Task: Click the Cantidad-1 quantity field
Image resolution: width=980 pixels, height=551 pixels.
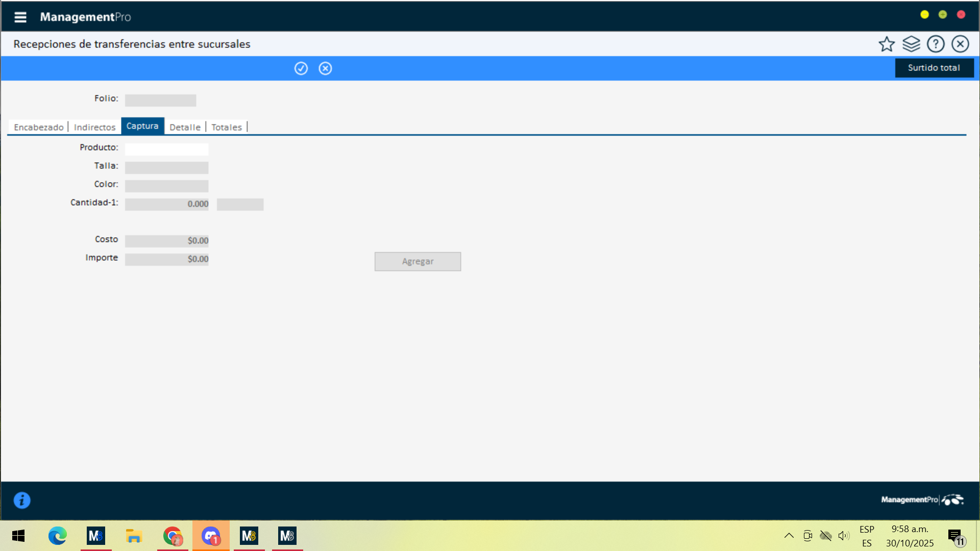Action: click(166, 204)
